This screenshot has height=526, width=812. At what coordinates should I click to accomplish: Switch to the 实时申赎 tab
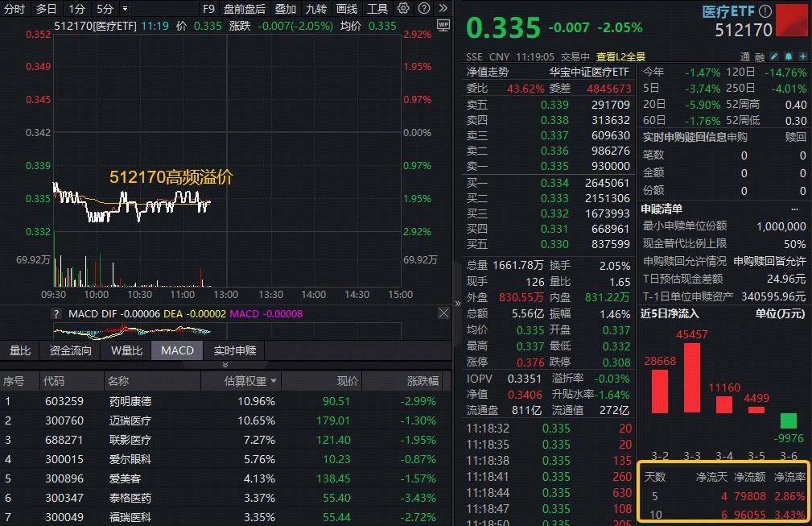click(235, 350)
